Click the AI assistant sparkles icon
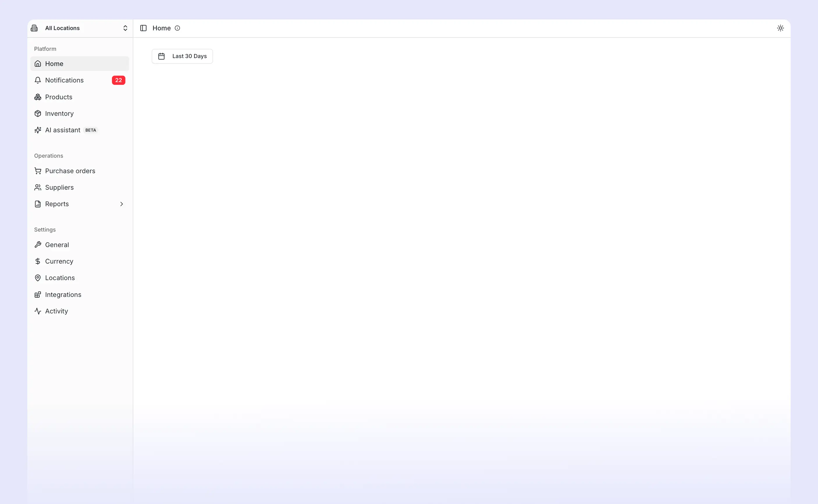This screenshot has width=818, height=504. pyautogui.click(x=38, y=130)
